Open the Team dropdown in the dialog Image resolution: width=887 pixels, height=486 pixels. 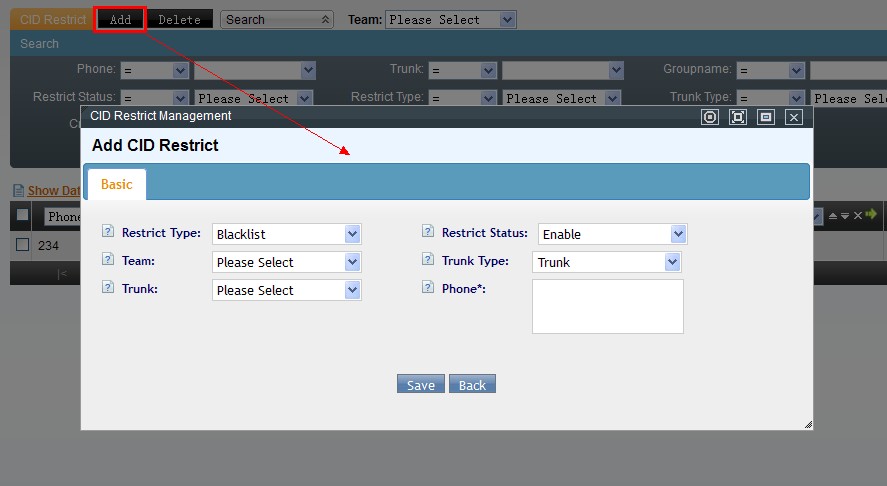point(286,262)
